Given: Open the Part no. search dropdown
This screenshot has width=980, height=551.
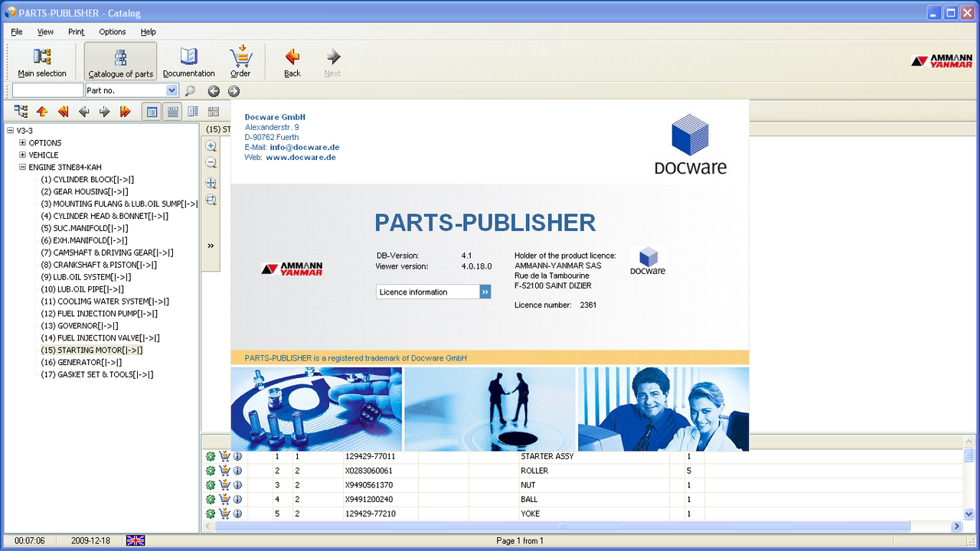Looking at the screenshot, I should [171, 90].
